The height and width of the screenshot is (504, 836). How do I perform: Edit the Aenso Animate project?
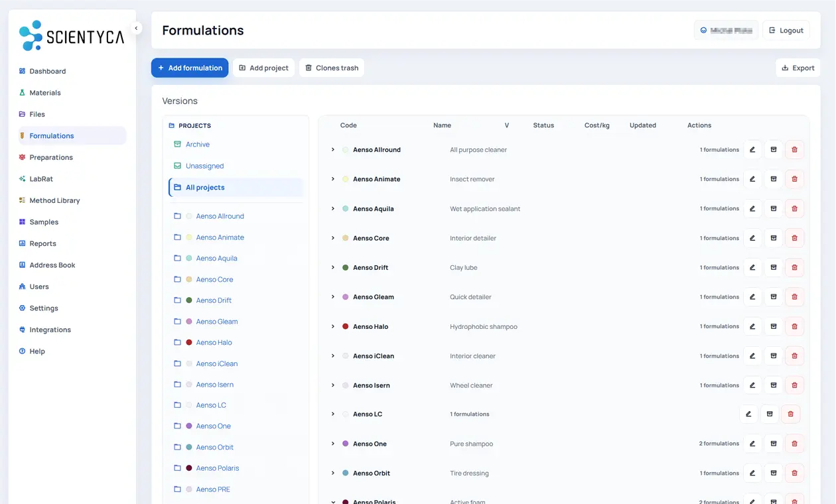tap(752, 179)
